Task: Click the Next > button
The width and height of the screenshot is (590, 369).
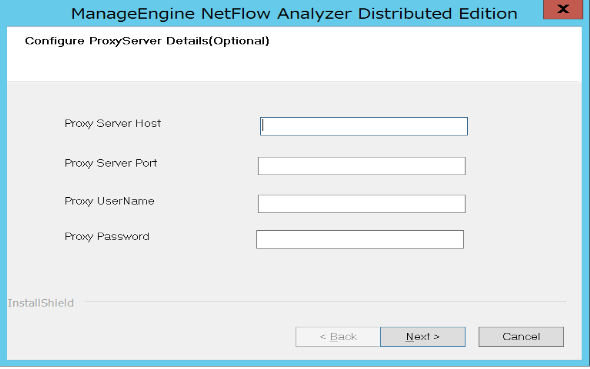Action: [423, 337]
